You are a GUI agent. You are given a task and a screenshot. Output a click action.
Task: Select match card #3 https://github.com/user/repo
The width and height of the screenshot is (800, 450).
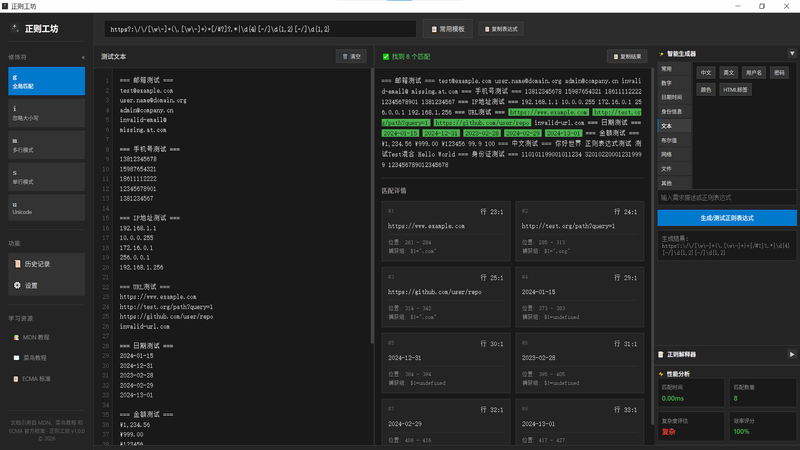click(x=446, y=297)
